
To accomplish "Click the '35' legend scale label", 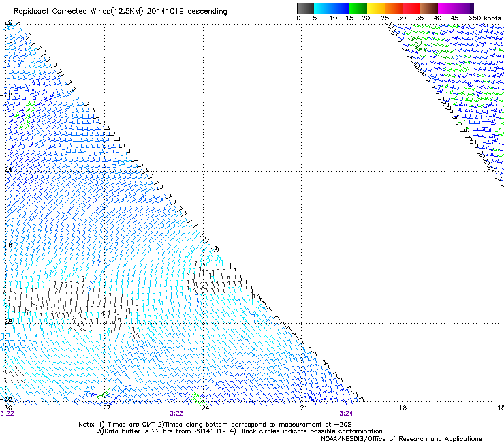I will click(420, 18).
